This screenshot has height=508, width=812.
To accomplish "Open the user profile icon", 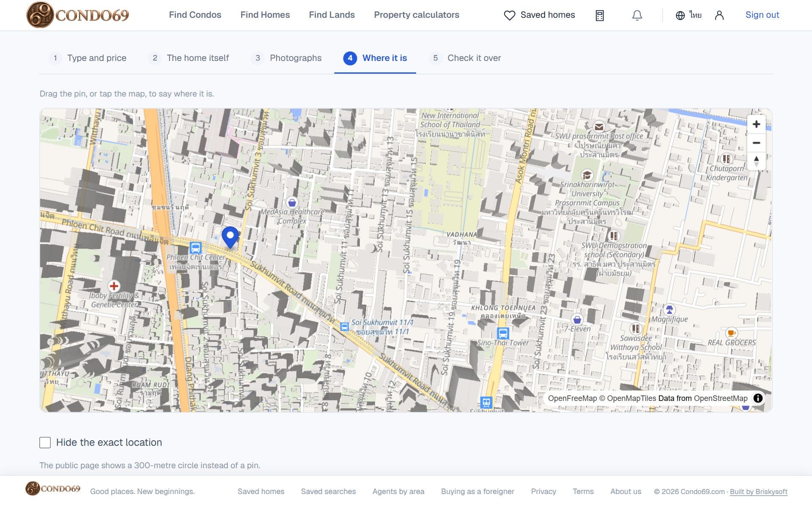I will pos(719,15).
